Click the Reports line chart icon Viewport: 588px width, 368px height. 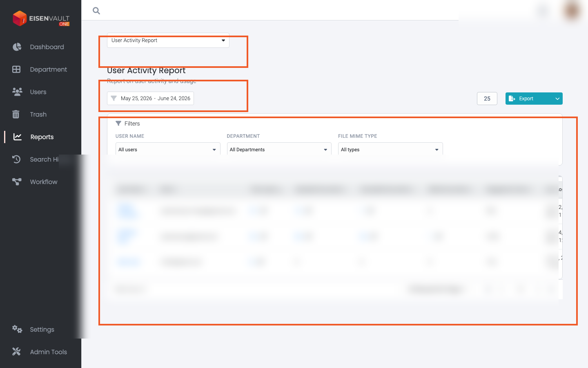[18, 137]
